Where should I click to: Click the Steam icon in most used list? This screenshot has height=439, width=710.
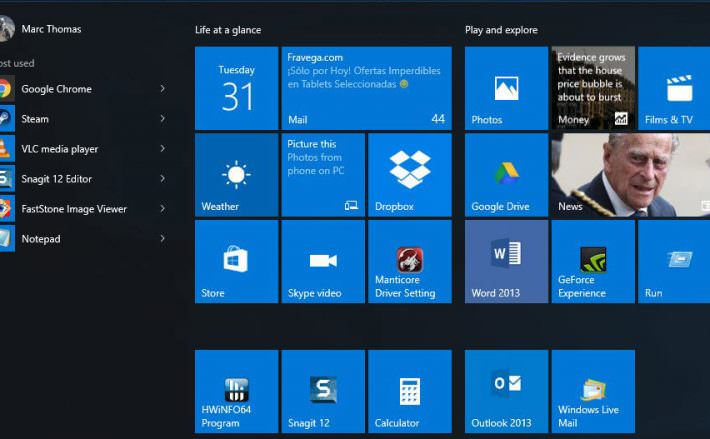[x=6, y=119]
